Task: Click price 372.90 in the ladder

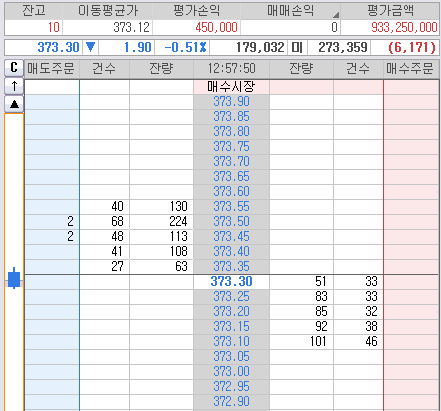Action: (x=231, y=402)
